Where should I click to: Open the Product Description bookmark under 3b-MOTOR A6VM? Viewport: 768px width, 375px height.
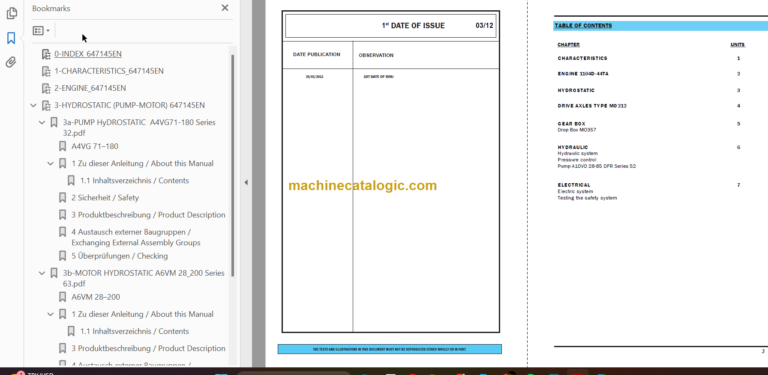click(148, 349)
